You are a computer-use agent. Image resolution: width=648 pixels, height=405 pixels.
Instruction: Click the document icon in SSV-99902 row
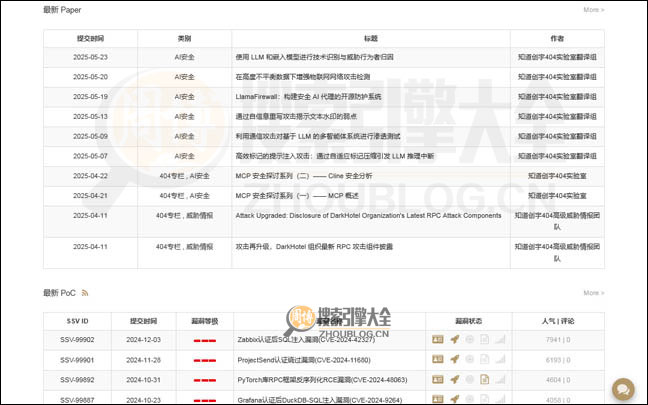(x=484, y=339)
